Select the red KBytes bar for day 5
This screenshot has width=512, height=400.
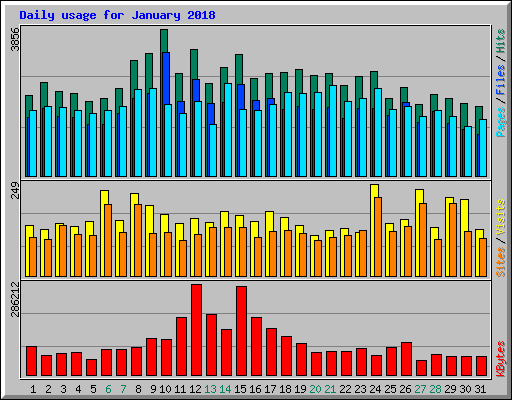[x=91, y=368]
